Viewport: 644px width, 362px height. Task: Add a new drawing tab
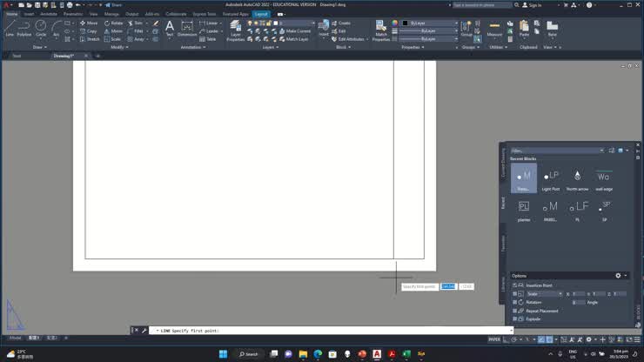click(97, 56)
